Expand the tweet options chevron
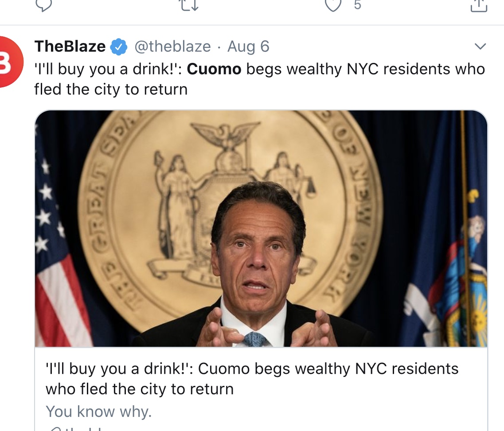Viewport: 504px width, 431px height. click(x=480, y=47)
